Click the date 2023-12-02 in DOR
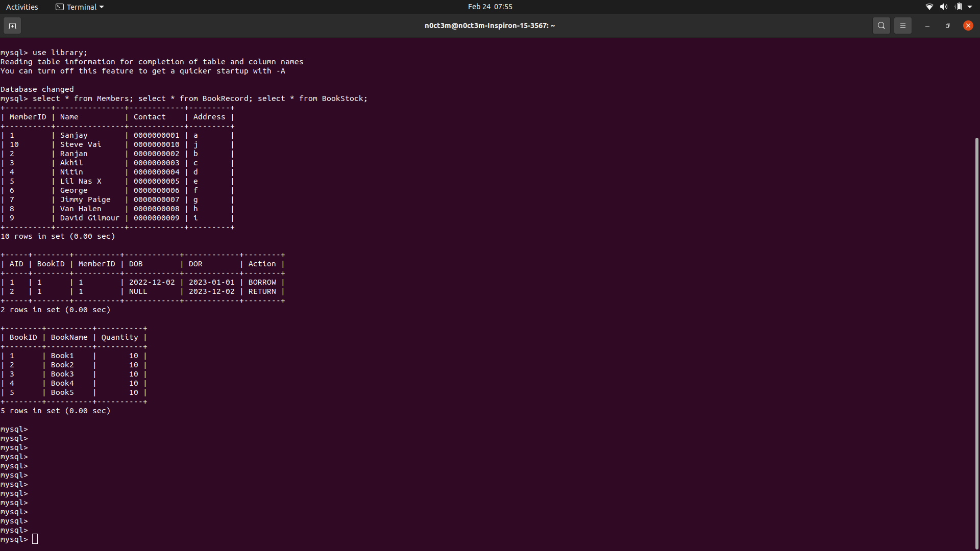The width and height of the screenshot is (980, 551). 212,291
